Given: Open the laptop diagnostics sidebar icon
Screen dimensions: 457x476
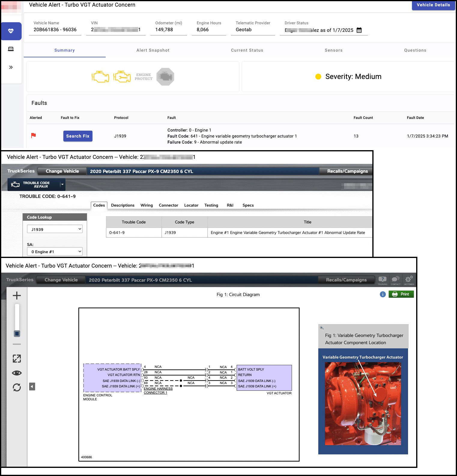Looking at the screenshot, I should [11, 49].
